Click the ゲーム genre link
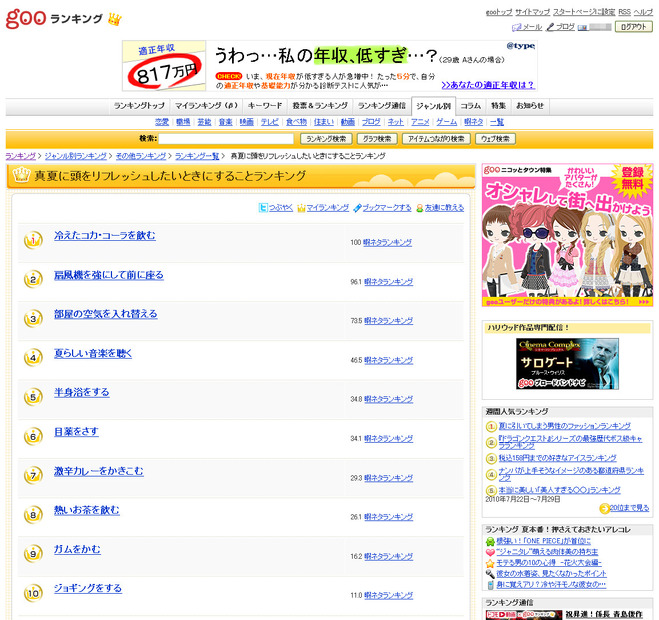Viewport: 659px width, 620px height. click(x=446, y=122)
